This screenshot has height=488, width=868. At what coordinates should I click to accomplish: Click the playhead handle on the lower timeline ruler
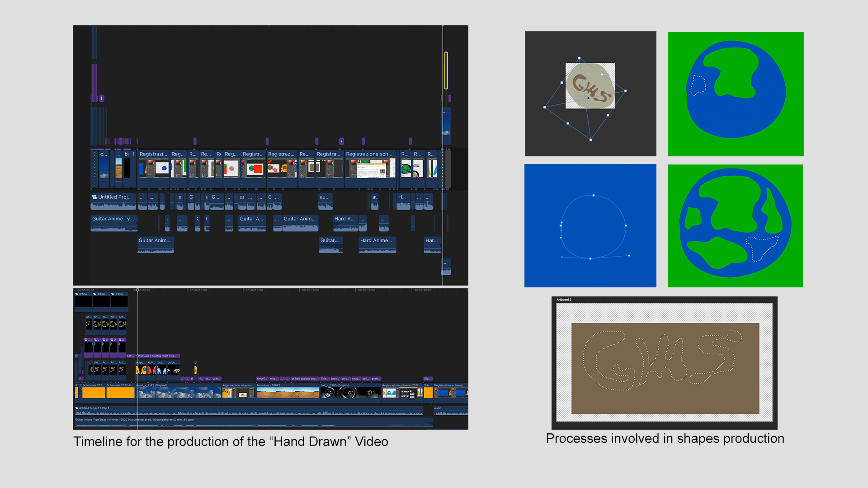coord(138,290)
